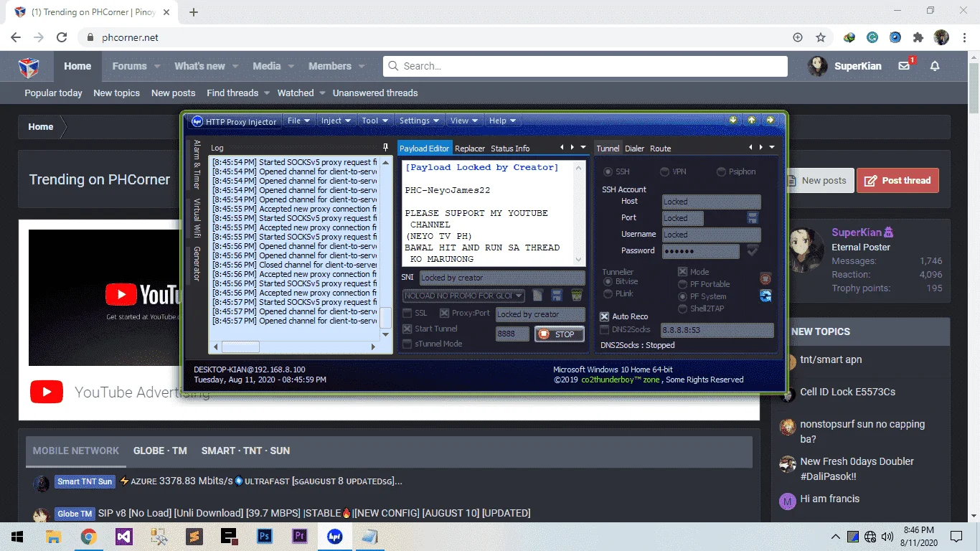Switch to the Dialer tab

[x=634, y=149]
